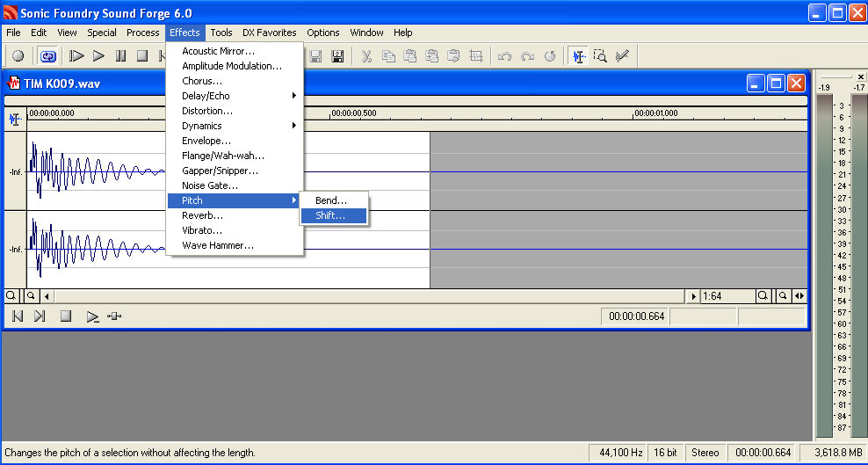Choose Distortion... effect
868x465 pixels.
pos(235,111)
